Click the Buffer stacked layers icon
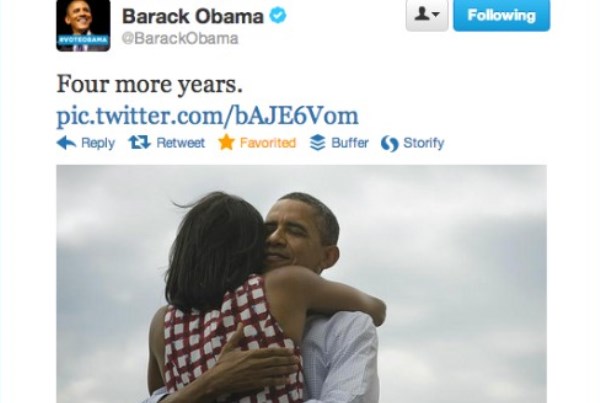This screenshot has height=403, width=600. [318, 143]
